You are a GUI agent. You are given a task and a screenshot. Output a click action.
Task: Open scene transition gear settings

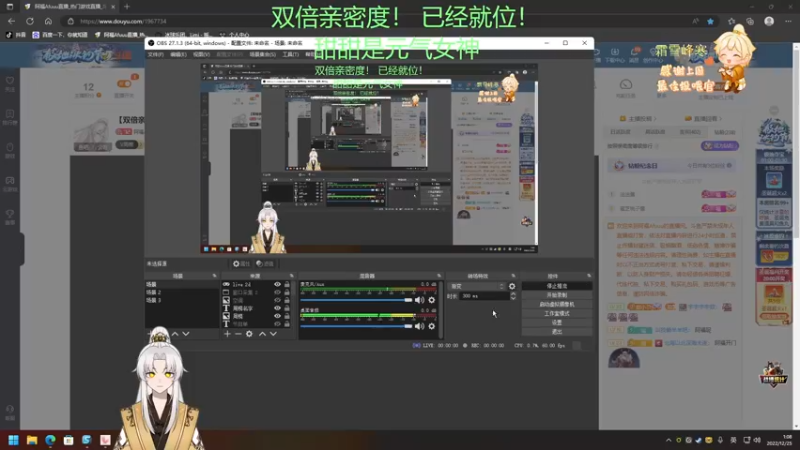click(x=512, y=286)
